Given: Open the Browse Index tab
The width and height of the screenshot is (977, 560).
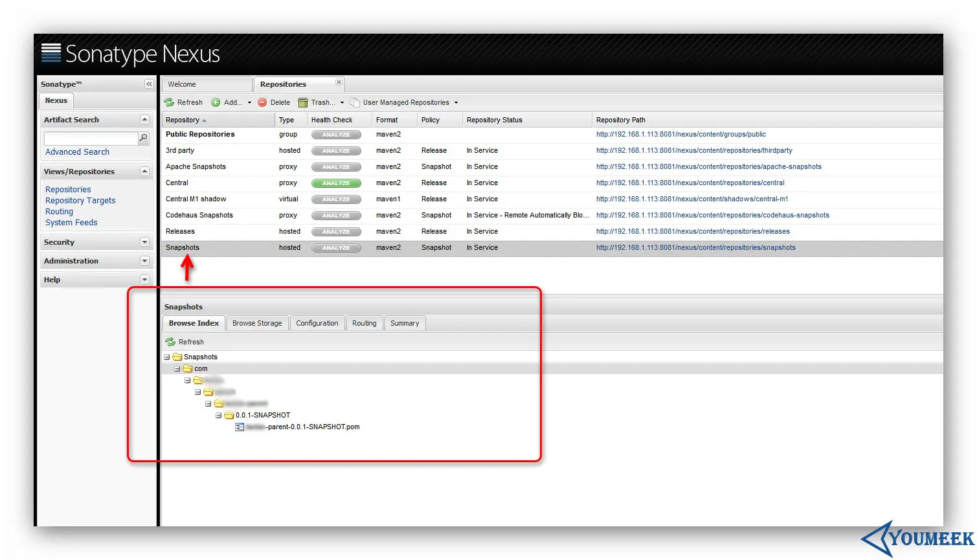Looking at the screenshot, I should coord(194,323).
